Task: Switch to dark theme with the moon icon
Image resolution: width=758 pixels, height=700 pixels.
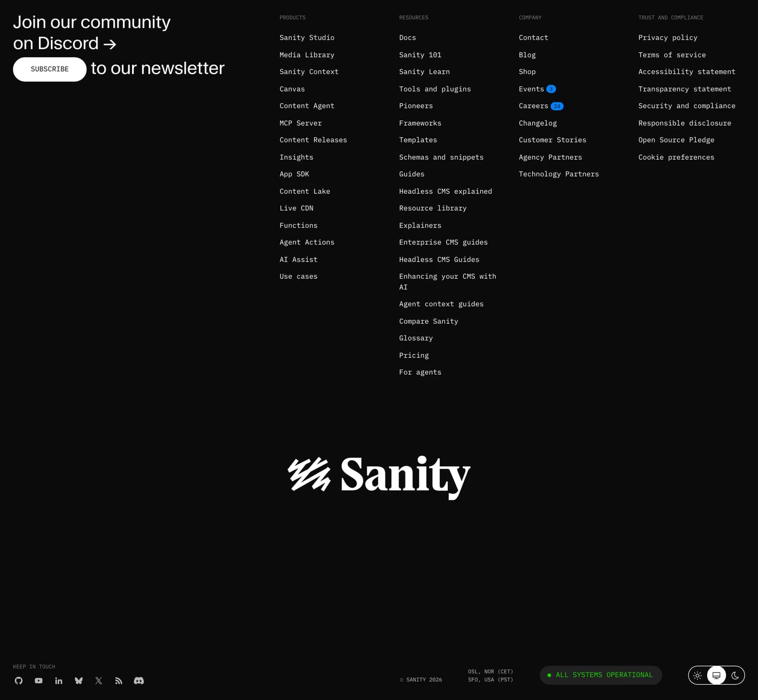Action: point(735,675)
